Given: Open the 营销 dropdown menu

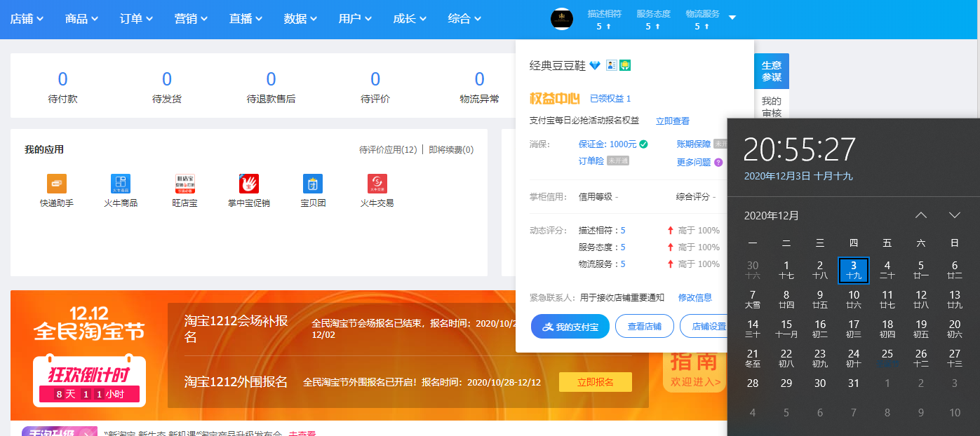Looking at the screenshot, I should click(x=192, y=19).
